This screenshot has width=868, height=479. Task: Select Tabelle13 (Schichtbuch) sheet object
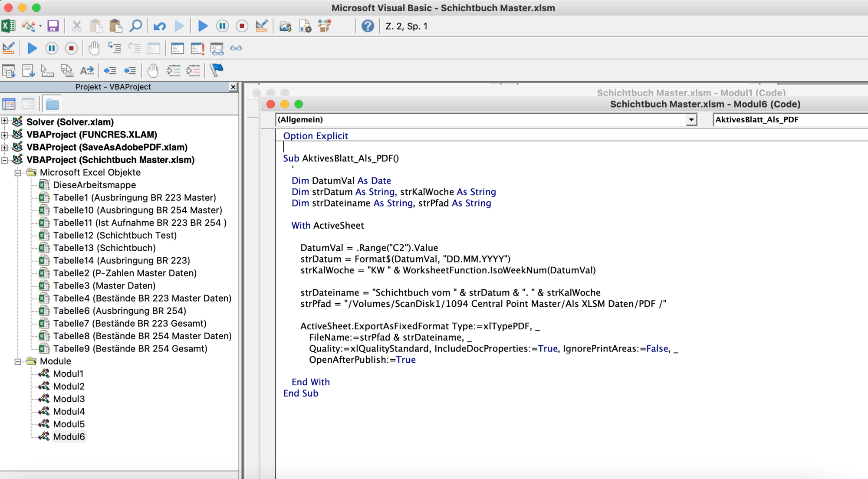coord(104,248)
